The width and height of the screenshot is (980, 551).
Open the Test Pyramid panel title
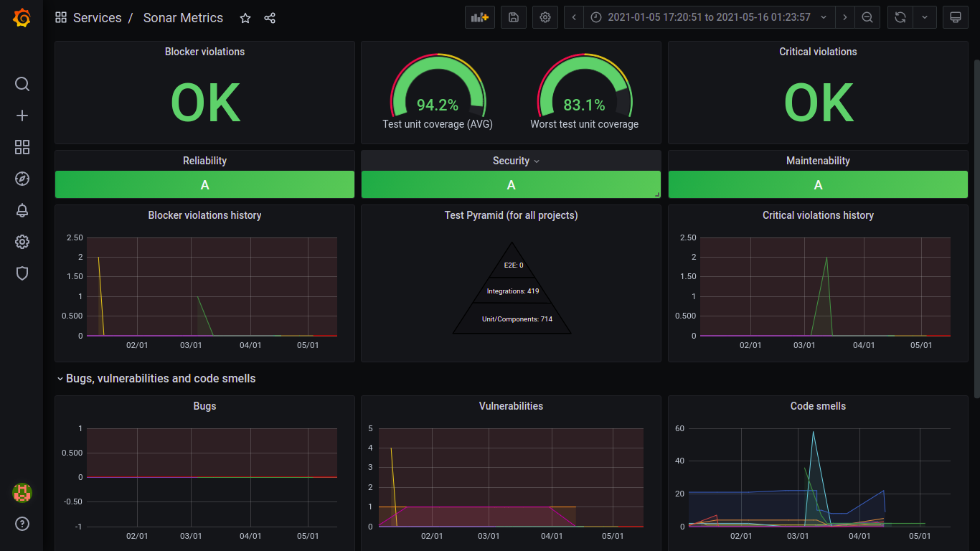(511, 215)
